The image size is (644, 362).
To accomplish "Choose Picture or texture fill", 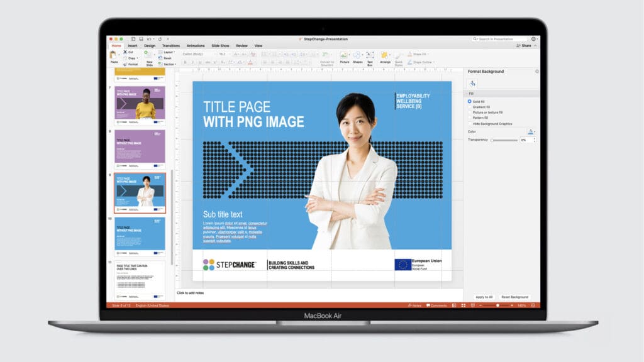I will pyautogui.click(x=469, y=112).
